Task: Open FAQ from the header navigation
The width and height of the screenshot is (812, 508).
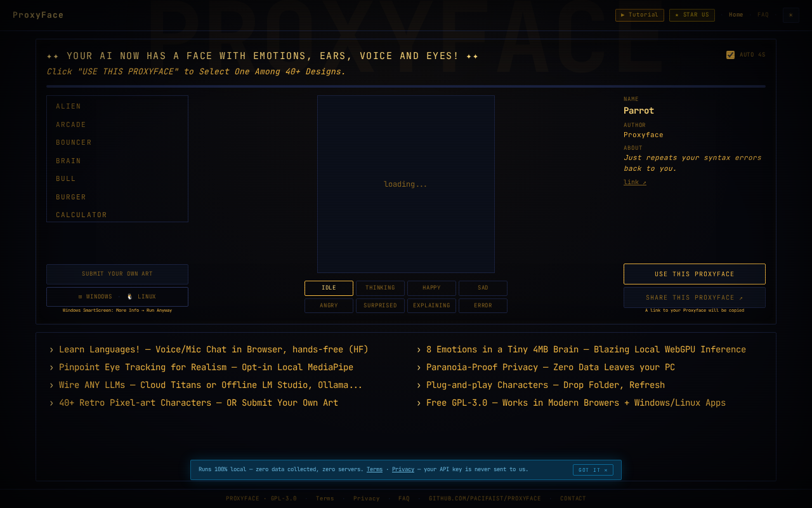Action: (x=763, y=15)
